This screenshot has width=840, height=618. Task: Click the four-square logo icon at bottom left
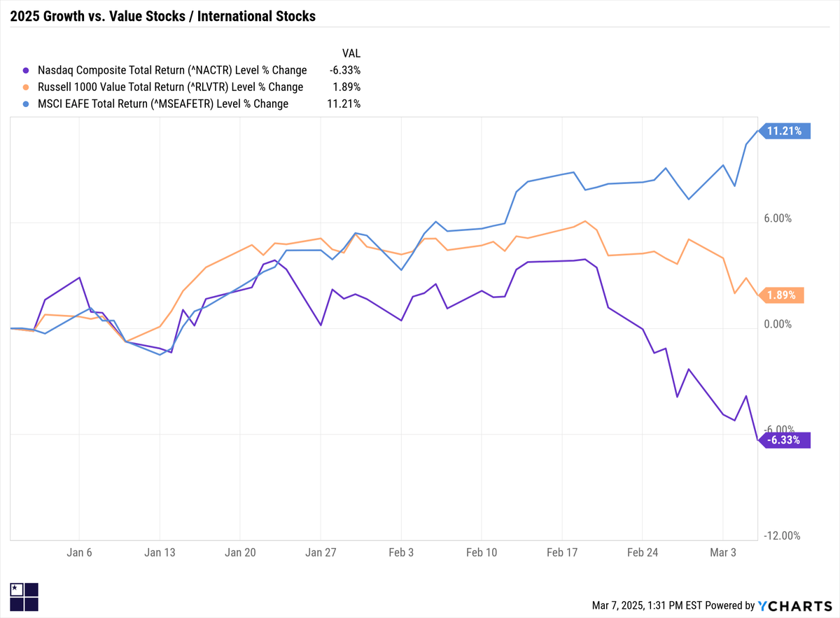click(x=25, y=598)
